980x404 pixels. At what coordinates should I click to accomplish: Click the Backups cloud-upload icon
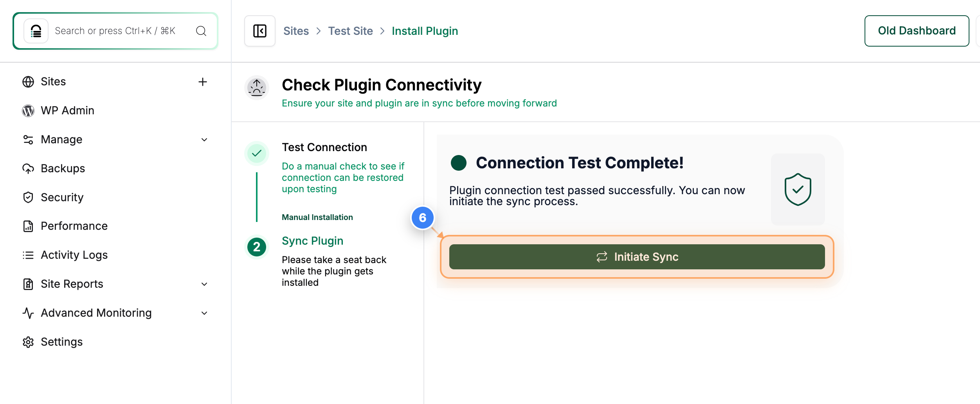[28, 168]
